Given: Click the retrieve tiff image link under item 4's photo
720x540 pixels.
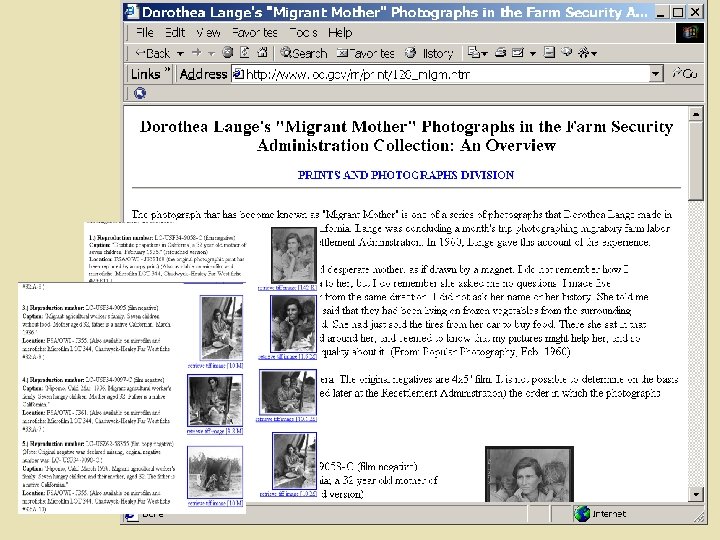Looking at the screenshot, I should [214, 431].
